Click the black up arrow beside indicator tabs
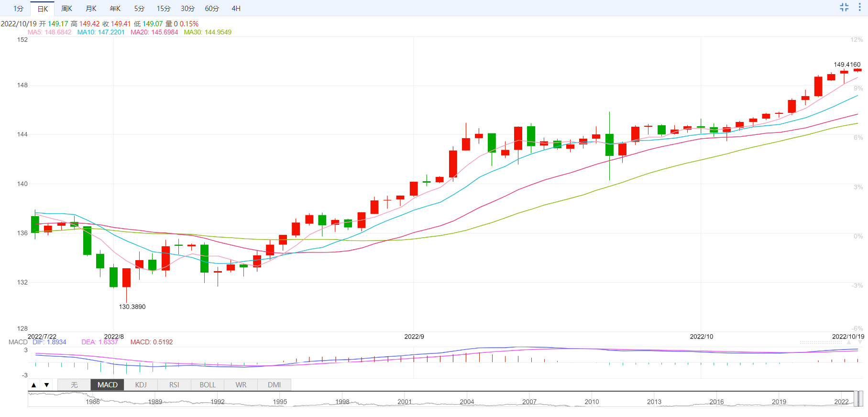This screenshot has width=868, height=417. (x=34, y=385)
